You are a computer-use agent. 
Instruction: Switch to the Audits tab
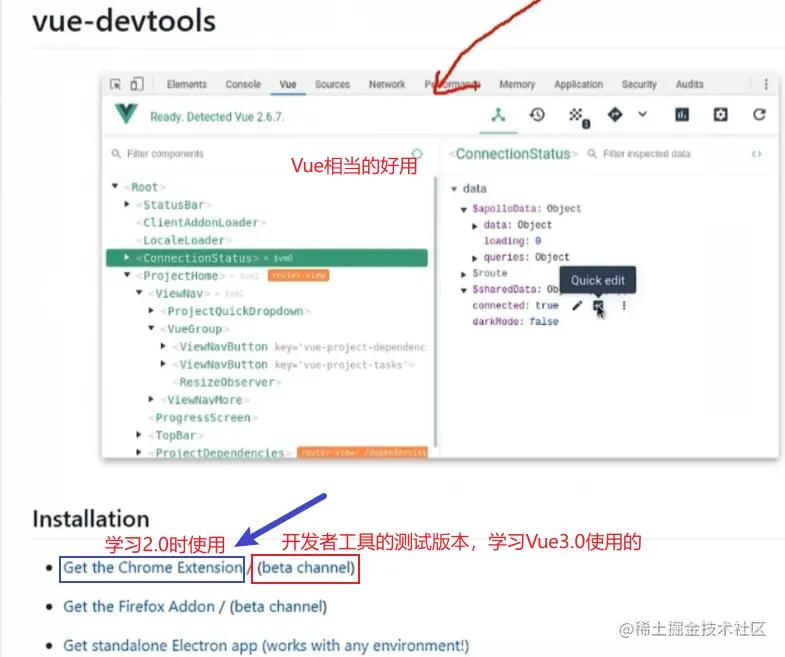[689, 84]
